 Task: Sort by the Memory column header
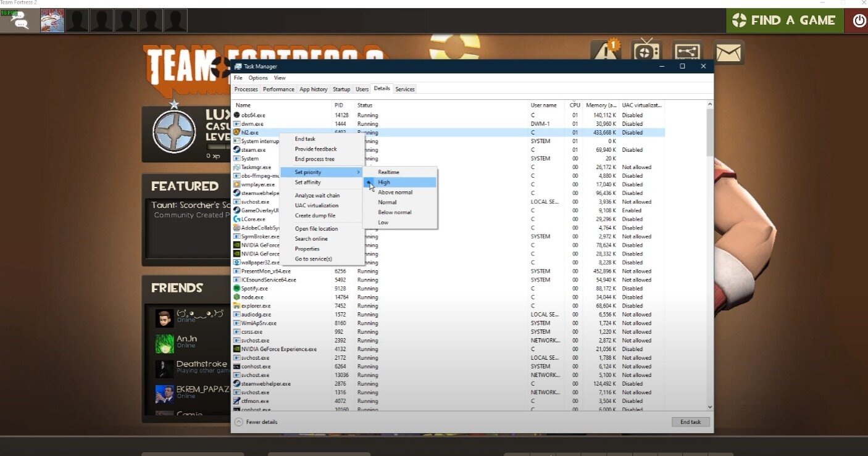pos(601,106)
